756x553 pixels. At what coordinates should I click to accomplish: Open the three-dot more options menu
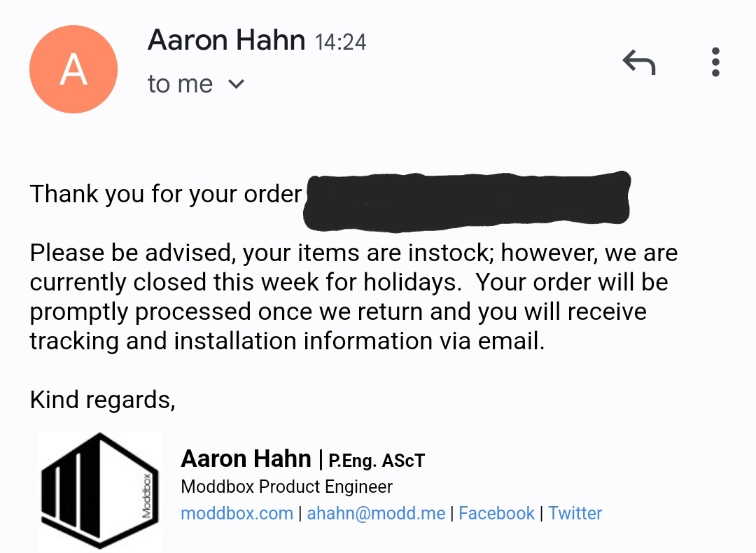pos(715,62)
